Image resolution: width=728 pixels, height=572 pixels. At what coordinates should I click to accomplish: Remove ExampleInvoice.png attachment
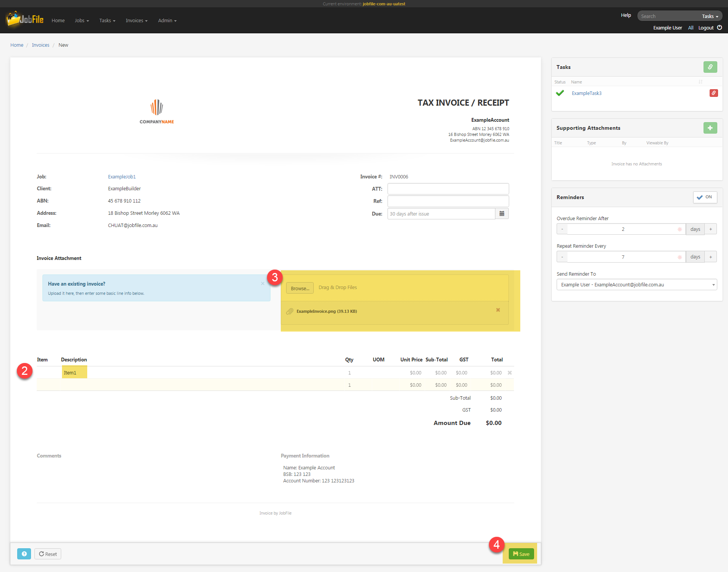[498, 310]
